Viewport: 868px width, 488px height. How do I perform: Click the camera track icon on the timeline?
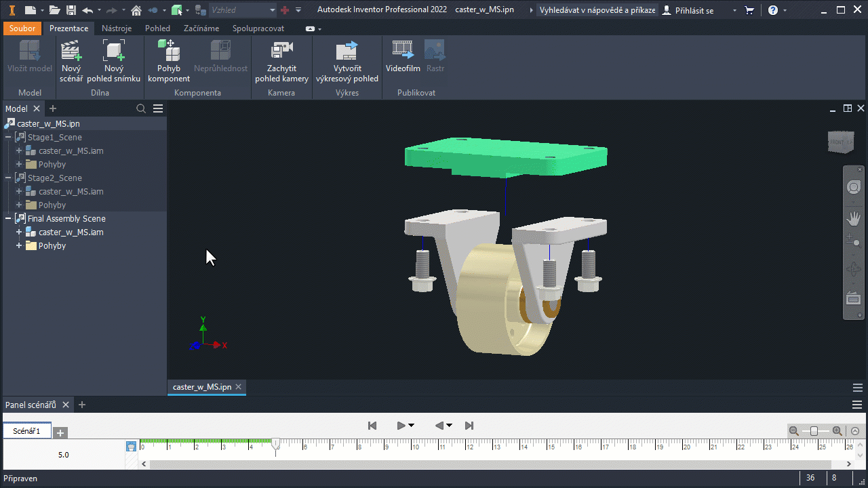tap(131, 446)
